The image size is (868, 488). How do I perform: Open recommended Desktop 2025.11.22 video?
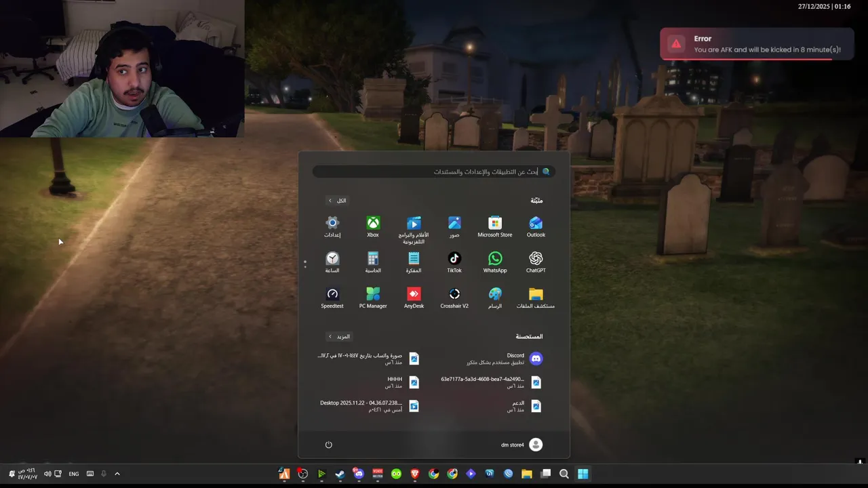point(370,406)
